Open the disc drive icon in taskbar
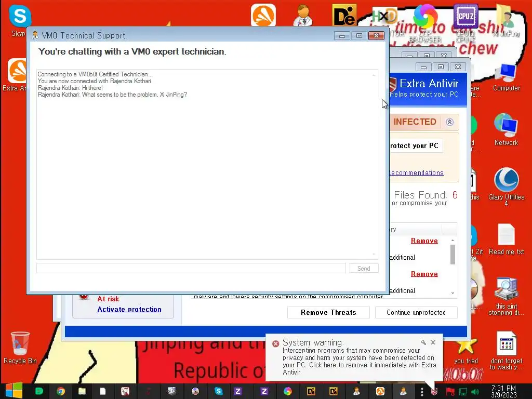532x399 pixels. (195, 391)
